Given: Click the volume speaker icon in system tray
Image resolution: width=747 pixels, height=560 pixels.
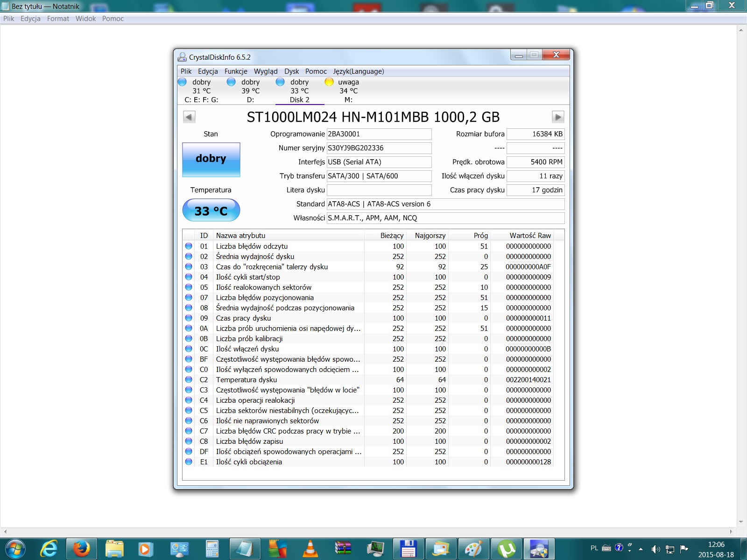Looking at the screenshot, I should [655, 549].
